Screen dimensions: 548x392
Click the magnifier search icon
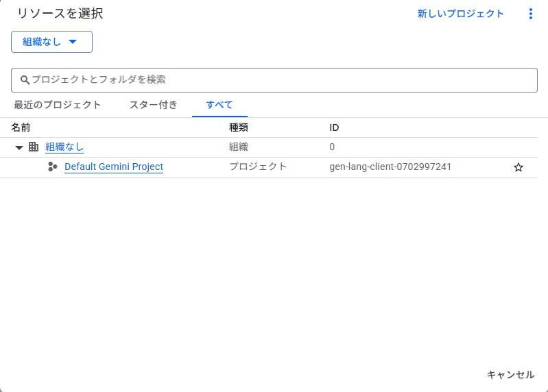tap(25, 80)
